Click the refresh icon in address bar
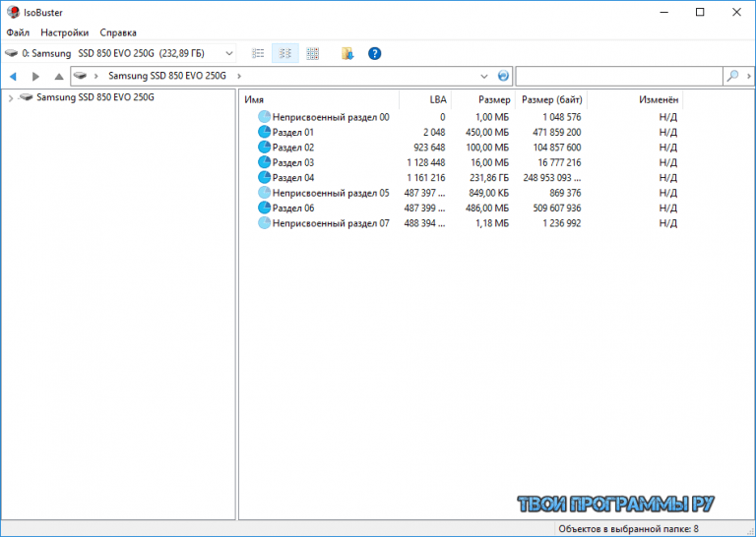 tap(503, 76)
